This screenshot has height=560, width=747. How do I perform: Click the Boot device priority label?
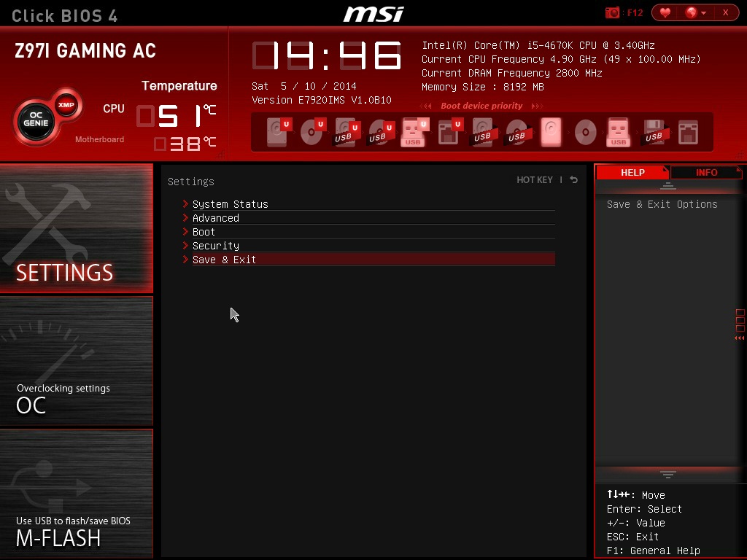481,106
